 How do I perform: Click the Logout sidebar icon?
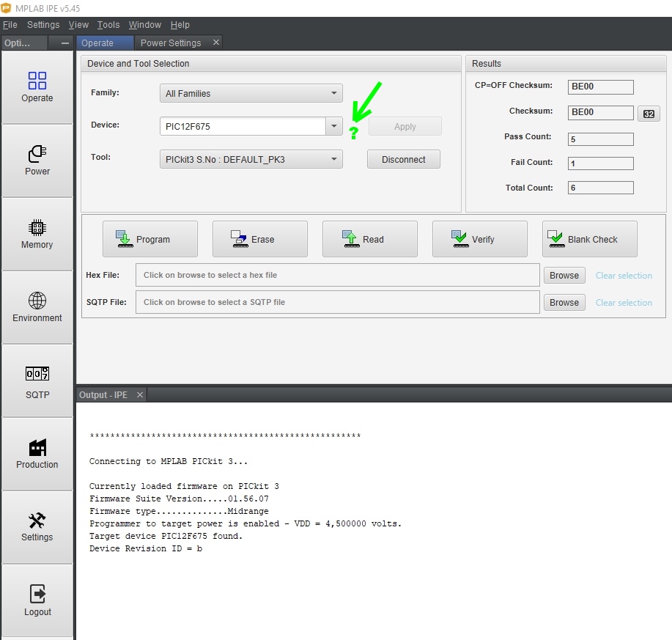[x=37, y=600]
